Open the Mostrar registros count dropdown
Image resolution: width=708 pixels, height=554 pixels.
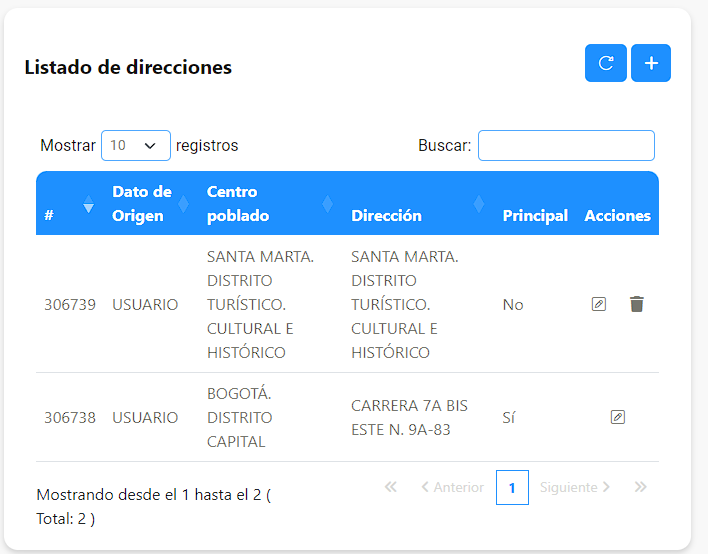coord(136,145)
